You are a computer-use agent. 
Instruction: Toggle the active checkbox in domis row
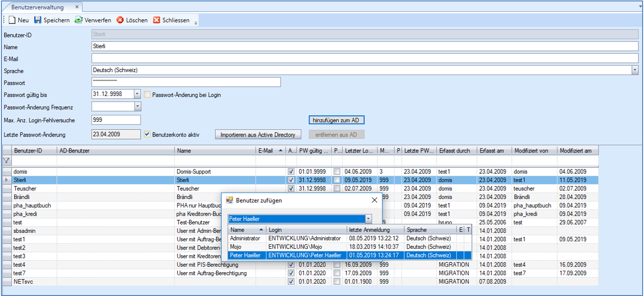coord(291,171)
